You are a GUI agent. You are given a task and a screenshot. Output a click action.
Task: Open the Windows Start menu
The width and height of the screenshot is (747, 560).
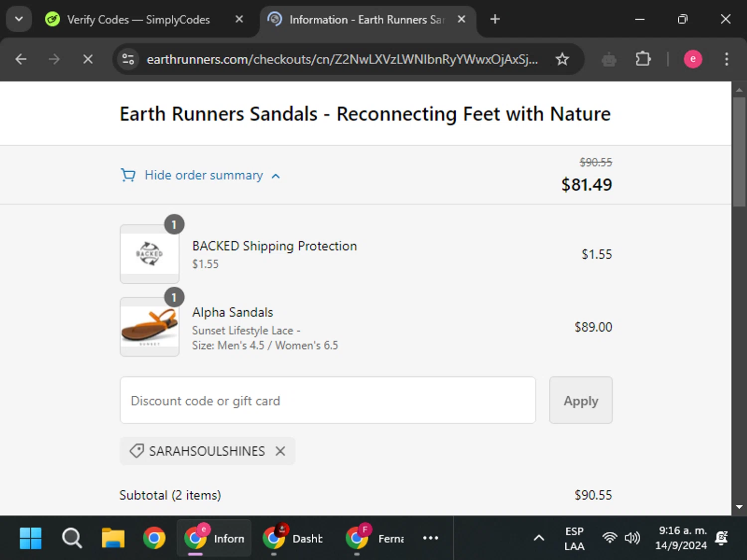30,538
